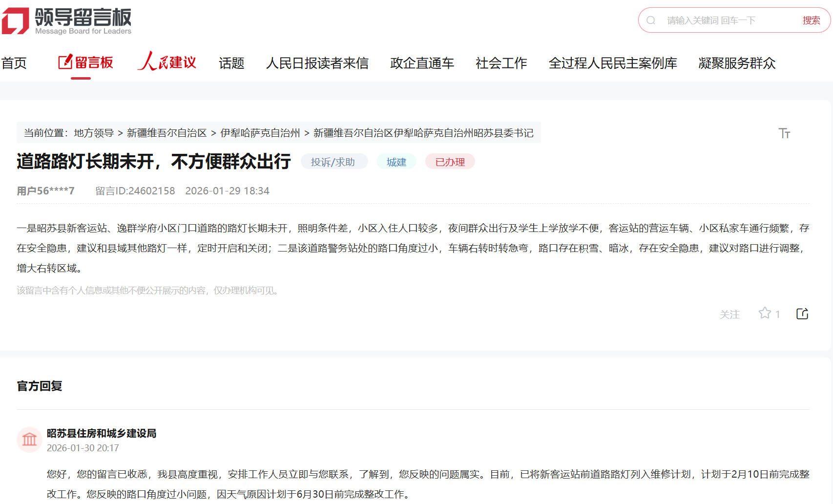Image resolution: width=833 pixels, height=504 pixels.
Task: Star this message to favorite it
Action: point(765,314)
